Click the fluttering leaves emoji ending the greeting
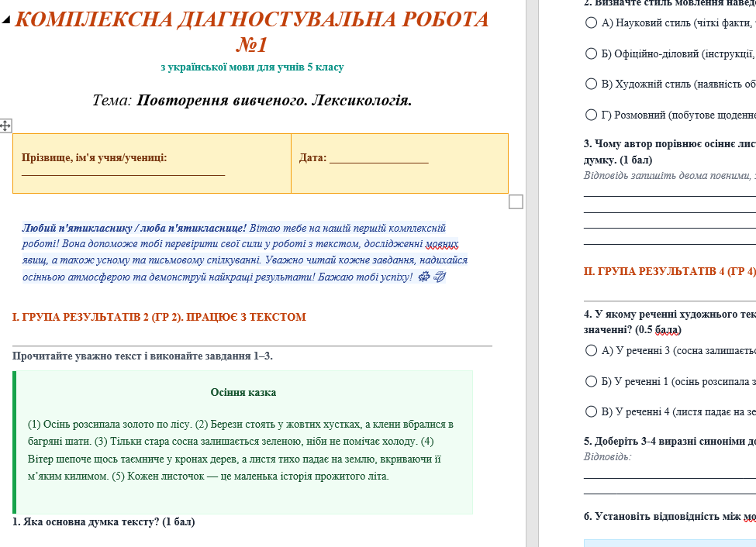Screen dimensions: 756x547 [439, 277]
